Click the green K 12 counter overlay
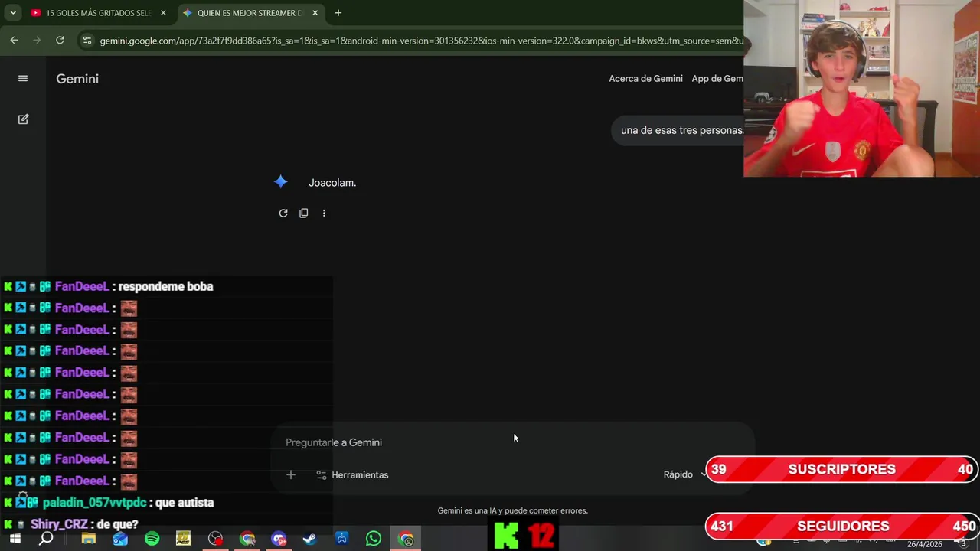This screenshot has height=551, width=980. [x=524, y=536]
